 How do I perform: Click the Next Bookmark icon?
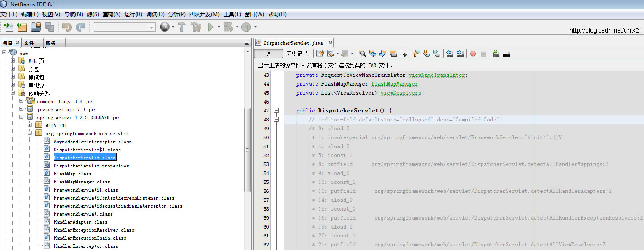426,54
